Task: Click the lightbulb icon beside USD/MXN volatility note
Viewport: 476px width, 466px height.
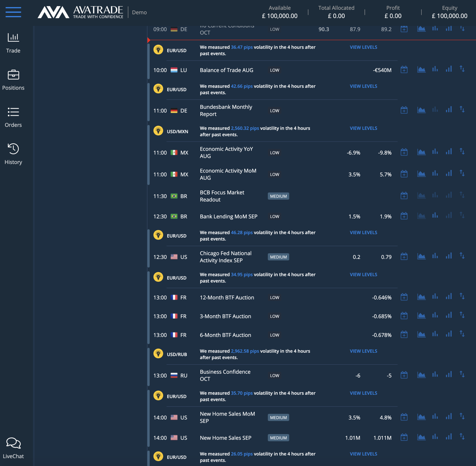Action: click(159, 130)
